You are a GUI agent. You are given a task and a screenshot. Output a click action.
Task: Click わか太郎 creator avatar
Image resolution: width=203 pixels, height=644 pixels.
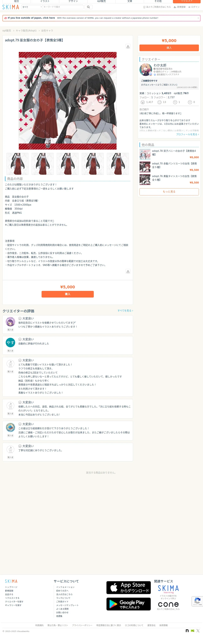146,70
